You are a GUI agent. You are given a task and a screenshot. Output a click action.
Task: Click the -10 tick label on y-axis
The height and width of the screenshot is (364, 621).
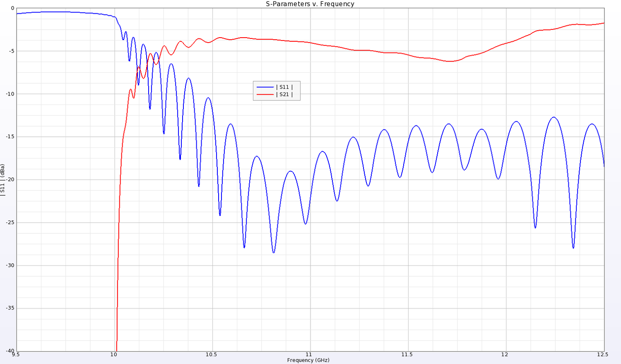pos(10,94)
